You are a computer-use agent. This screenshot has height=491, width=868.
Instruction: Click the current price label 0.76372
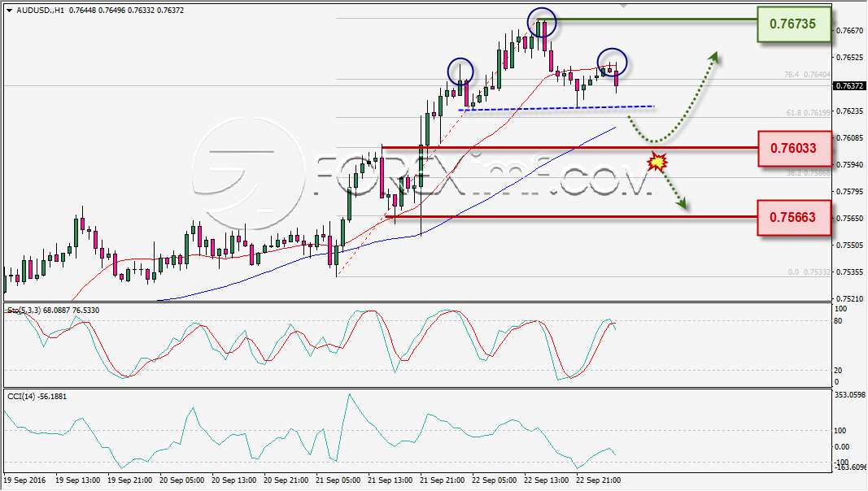click(848, 85)
